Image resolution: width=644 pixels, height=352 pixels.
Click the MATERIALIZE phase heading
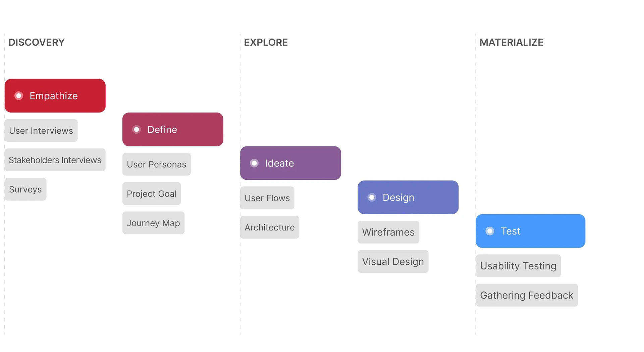[512, 42]
